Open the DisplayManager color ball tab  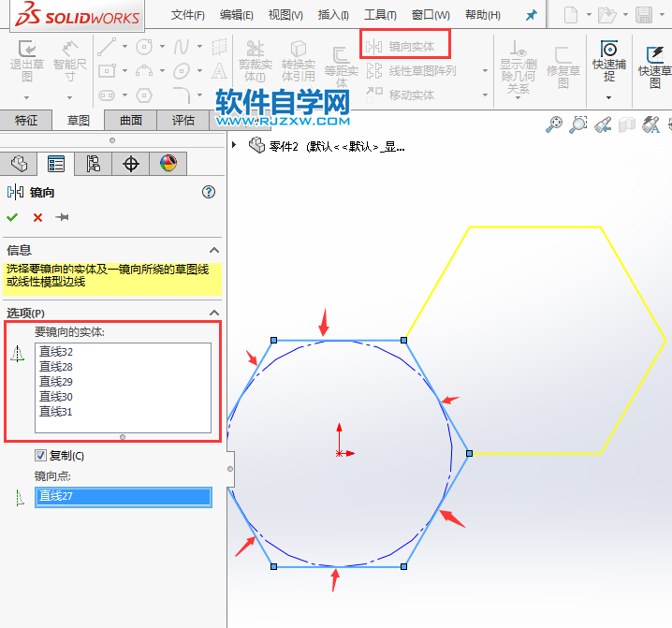coord(168,164)
